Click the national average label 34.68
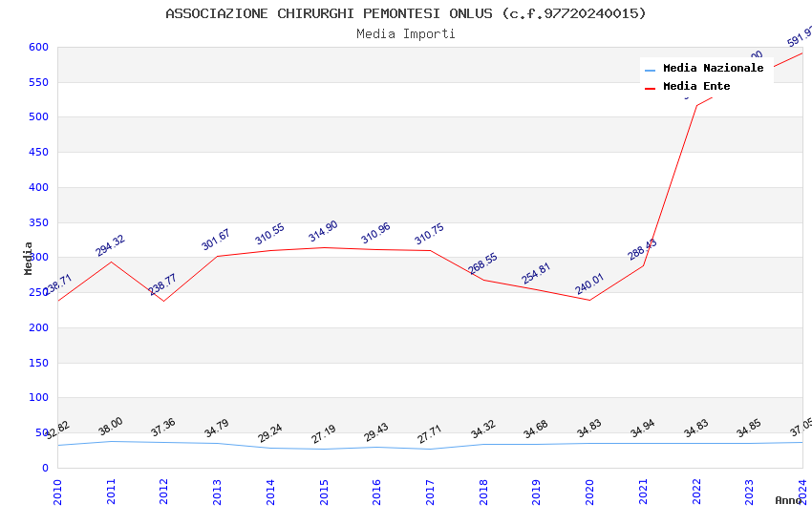The height and width of the screenshot is (525, 812). tap(536, 430)
